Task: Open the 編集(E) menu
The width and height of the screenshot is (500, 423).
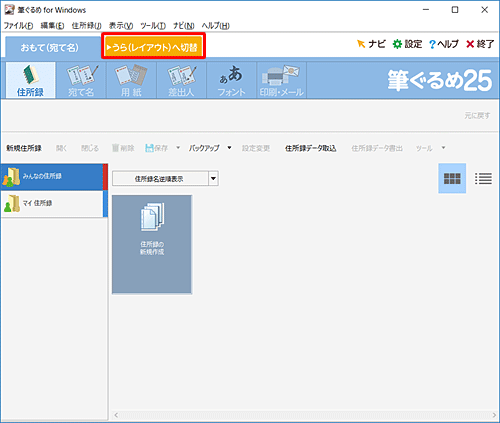Action: tap(52, 26)
